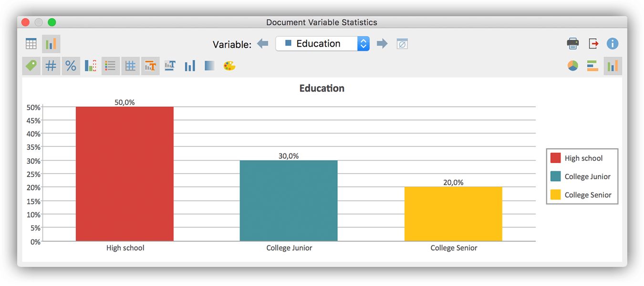
Task: Open the Education variable dropdown
Action: [322, 44]
